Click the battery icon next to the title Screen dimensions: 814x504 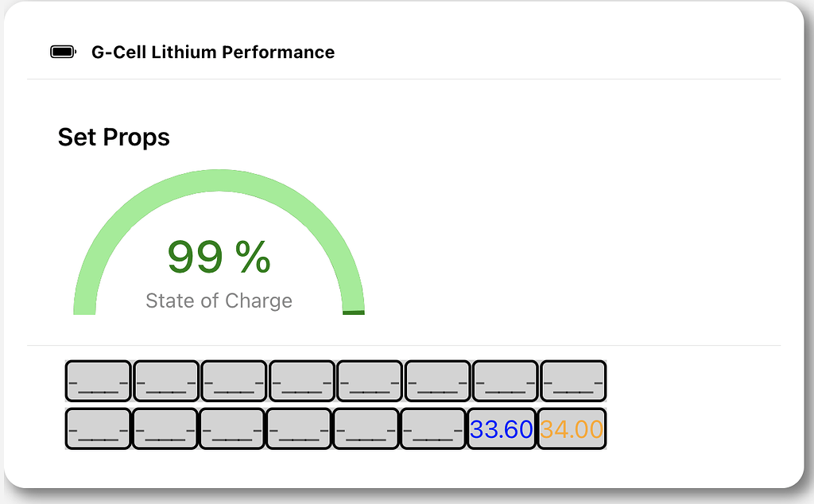coord(62,52)
